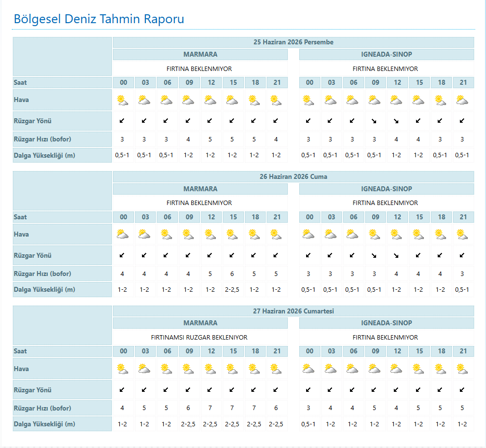The width and height of the screenshot is (486, 448).
Task: Select 27 Haziran Marmara 12 wind direction arrow
Action: 210,390
